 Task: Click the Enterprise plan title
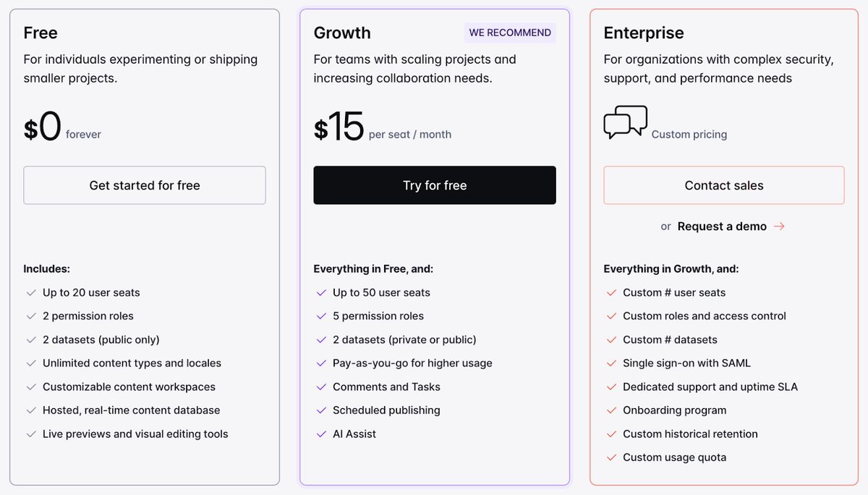(643, 33)
